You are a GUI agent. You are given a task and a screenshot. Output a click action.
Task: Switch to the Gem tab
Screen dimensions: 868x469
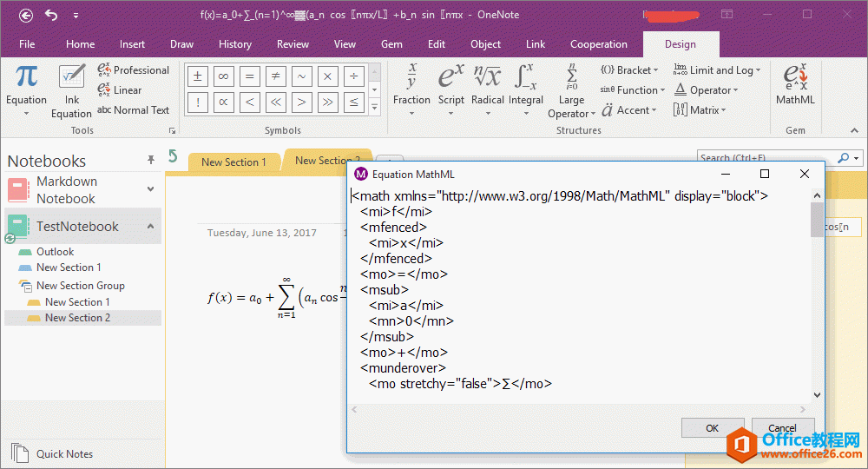point(391,44)
